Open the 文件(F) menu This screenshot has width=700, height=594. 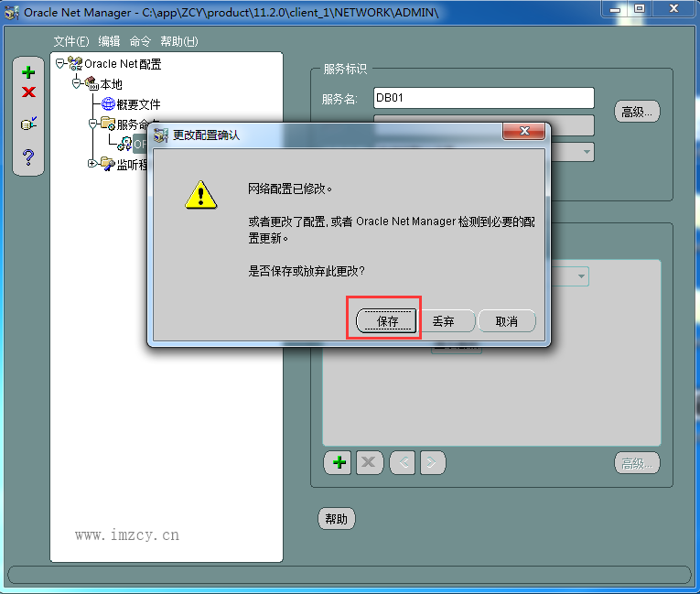click(71, 41)
